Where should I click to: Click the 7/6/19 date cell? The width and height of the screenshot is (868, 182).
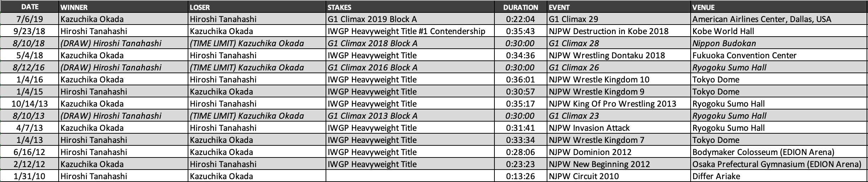[30, 19]
